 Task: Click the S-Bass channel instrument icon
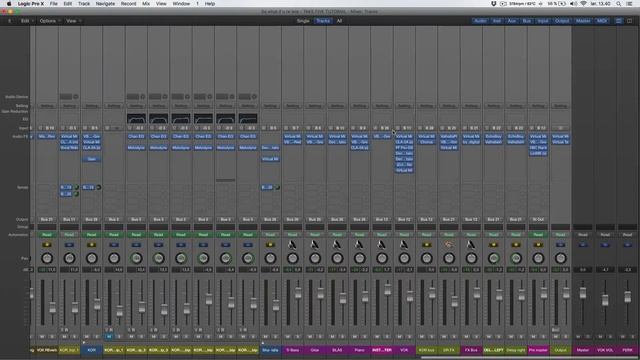point(292,245)
